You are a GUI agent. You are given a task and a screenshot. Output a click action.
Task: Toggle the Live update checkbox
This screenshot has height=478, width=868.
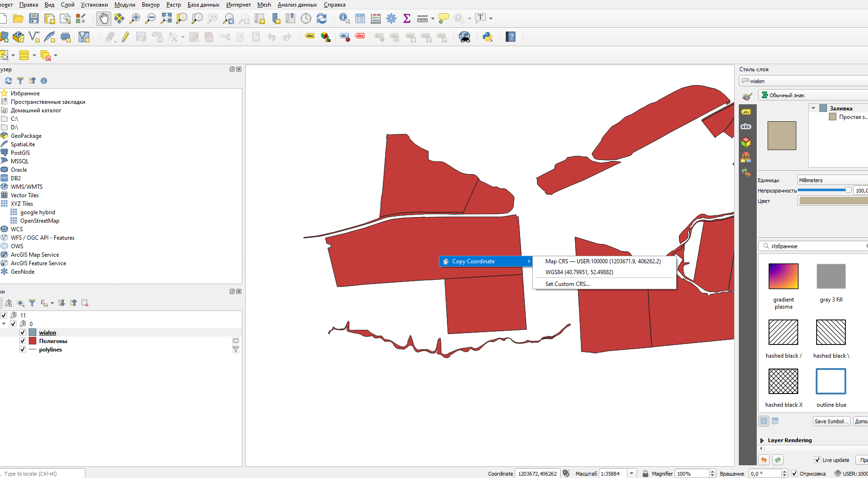[x=818, y=460]
